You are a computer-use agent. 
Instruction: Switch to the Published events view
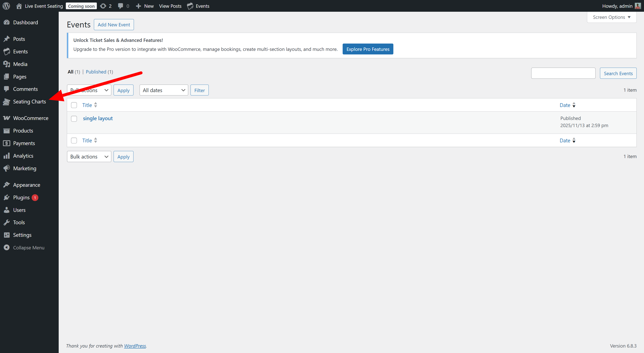coord(96,72)
